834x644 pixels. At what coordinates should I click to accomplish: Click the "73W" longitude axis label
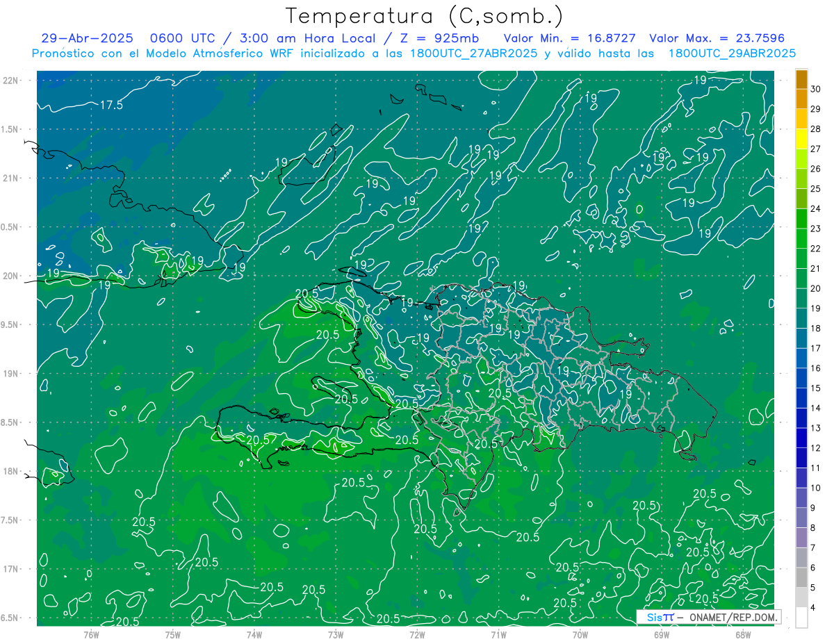click(x=336, y=634)
